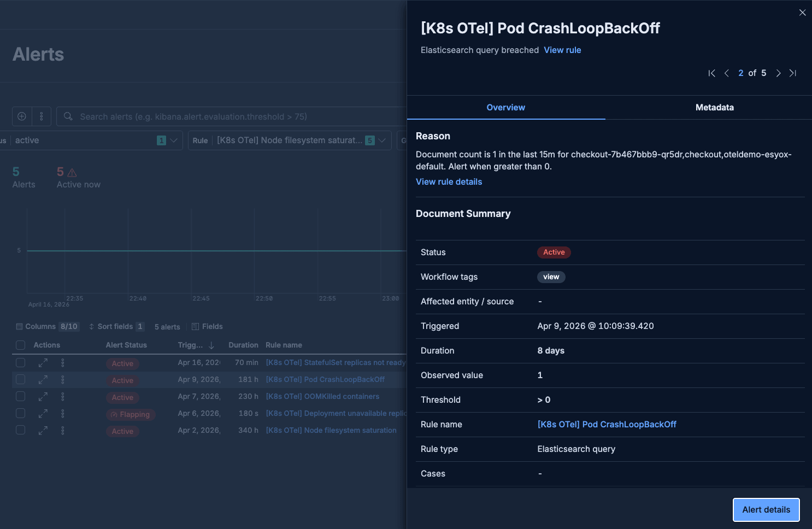Switch to the Metadata tab

714,107
